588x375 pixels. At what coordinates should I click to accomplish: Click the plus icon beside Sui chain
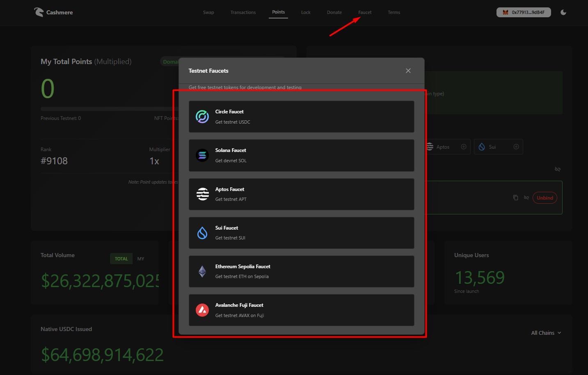pyautogui.click(x=516, y=147)
